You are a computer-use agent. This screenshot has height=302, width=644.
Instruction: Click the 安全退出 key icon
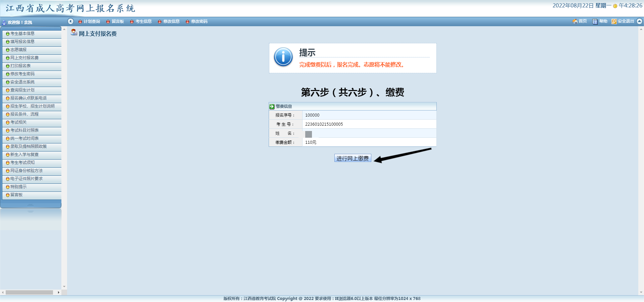pyautogui.click(x=614, y=21)
